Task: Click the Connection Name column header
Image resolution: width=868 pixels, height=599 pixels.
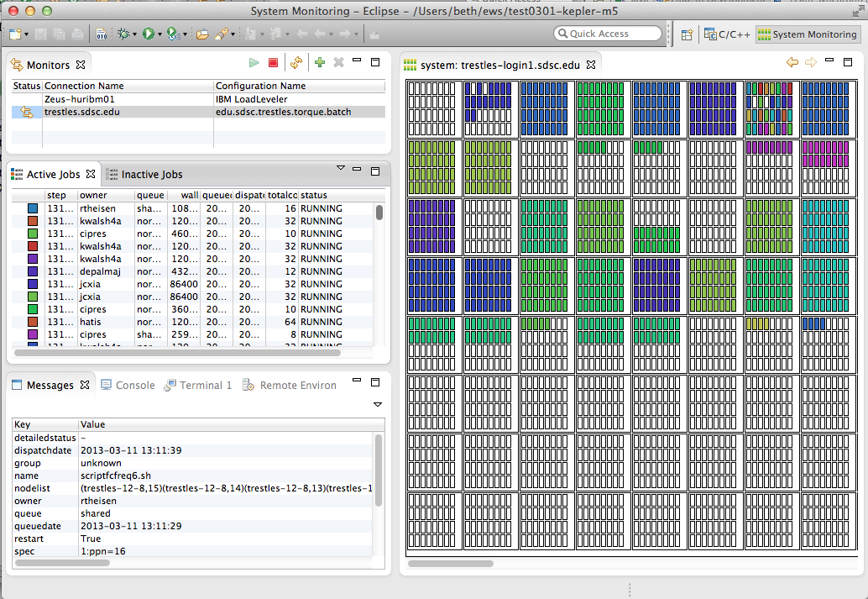Action: pos(128,86)
